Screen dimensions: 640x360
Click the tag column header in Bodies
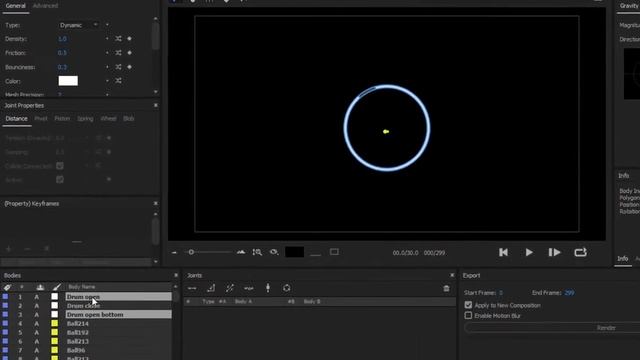tap(7, 287)
